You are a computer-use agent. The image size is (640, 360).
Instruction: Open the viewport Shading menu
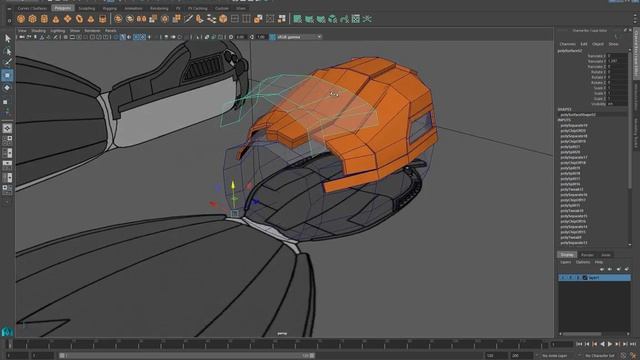(38, 31)
